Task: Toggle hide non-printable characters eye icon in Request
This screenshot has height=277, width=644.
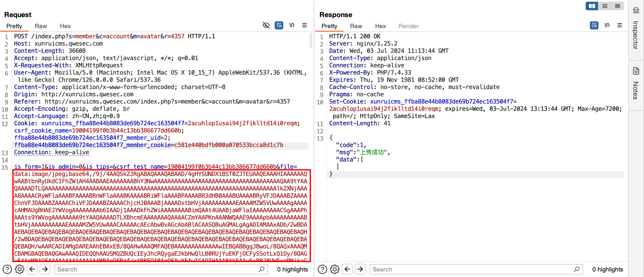Action: tap(266, 25)
